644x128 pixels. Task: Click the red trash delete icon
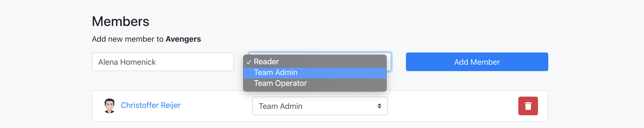pyautogui.click(x=528, y=106)
